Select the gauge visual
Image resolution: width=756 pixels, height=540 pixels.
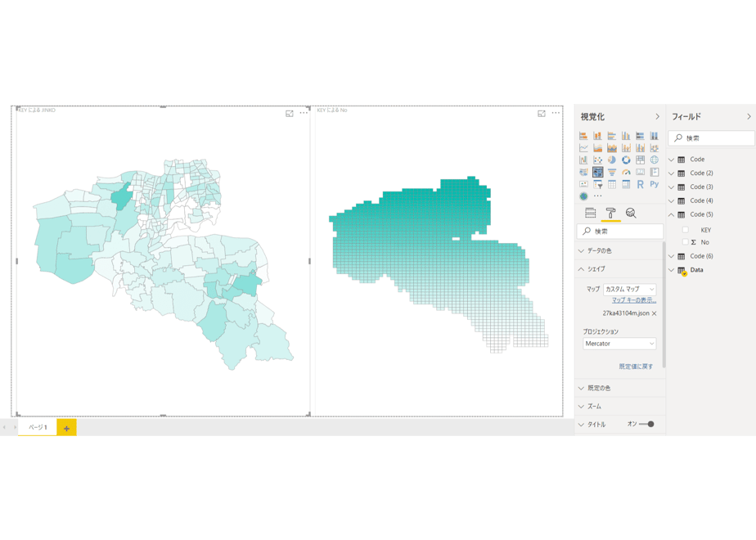click(x=626, y=172)
